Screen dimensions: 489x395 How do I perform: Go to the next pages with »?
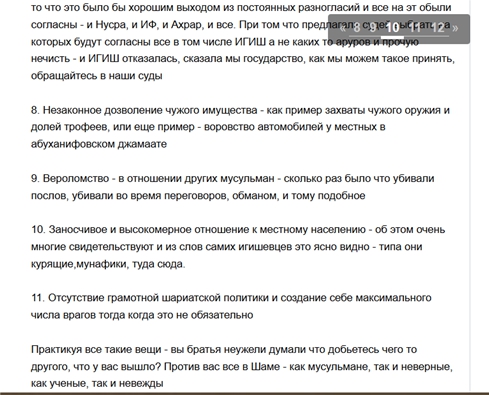(x=455, y=28)
